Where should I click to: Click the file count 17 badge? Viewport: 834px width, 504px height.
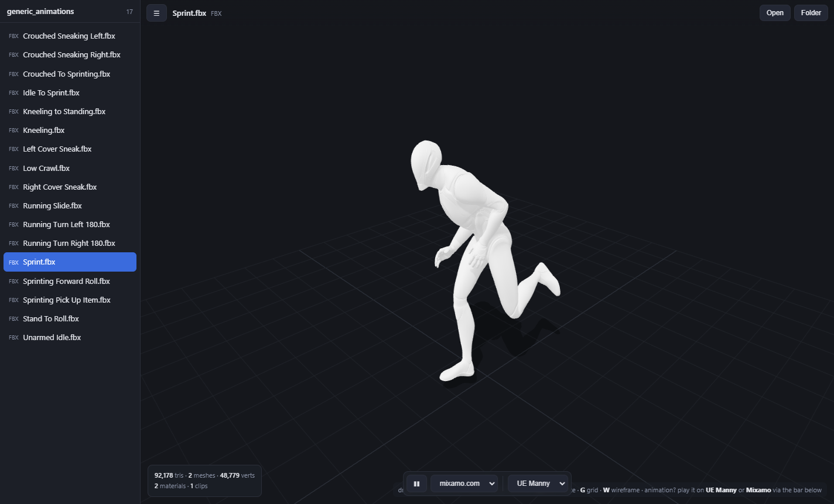(129, 12)
